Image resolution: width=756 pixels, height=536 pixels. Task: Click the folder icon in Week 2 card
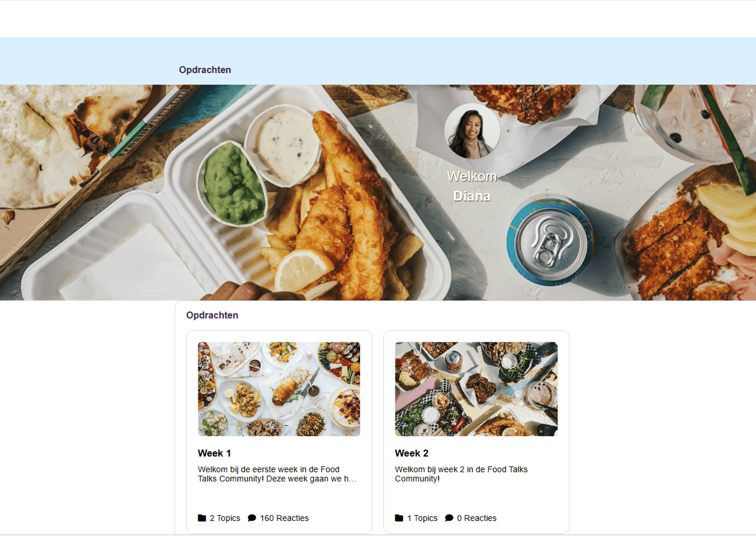pos(399,518)
